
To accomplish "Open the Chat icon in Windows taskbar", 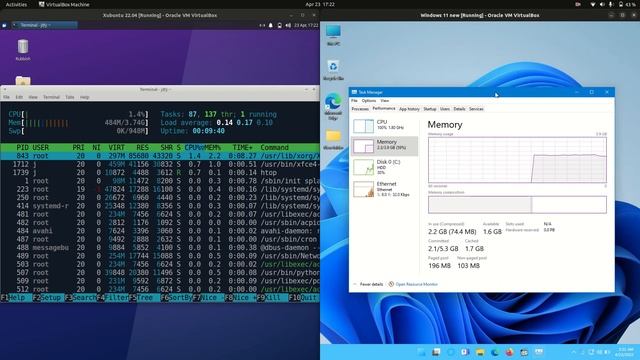I will pos(465,352).
